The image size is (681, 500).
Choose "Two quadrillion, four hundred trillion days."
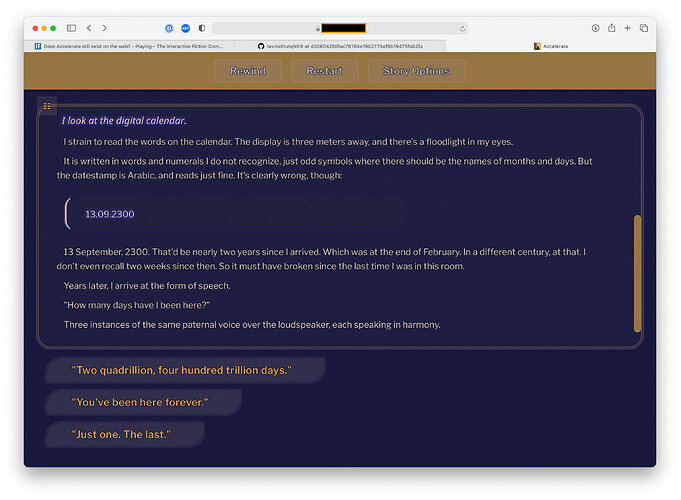(185, 370)
